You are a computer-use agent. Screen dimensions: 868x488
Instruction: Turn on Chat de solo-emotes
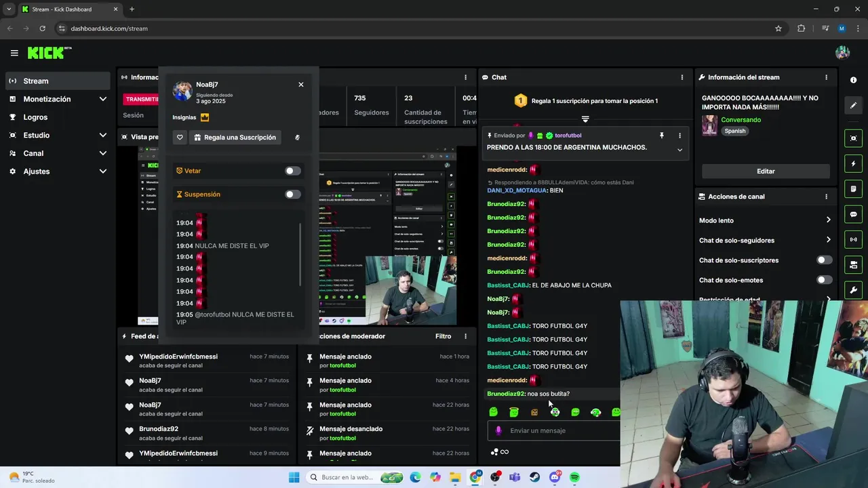pyautogui.click(x=824, y=280)
